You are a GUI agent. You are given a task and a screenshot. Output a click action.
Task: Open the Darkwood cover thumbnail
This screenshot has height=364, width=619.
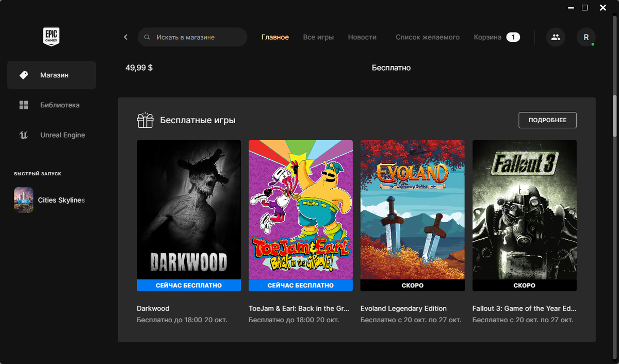(x=189, y=210)
